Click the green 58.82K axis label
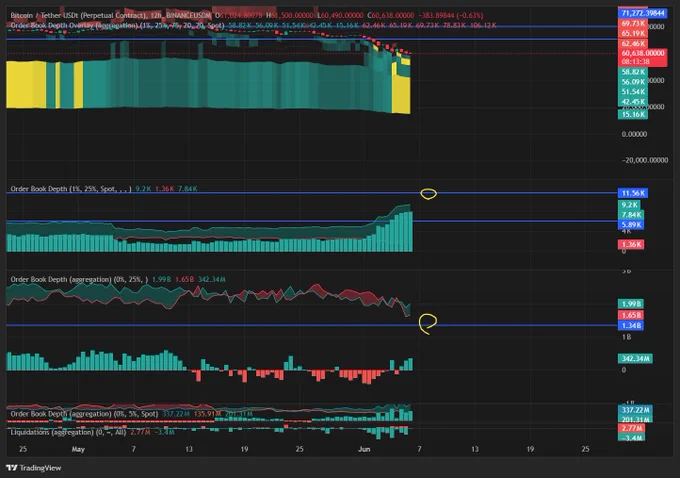Screen dimensions: 680x478 (633, 72)
